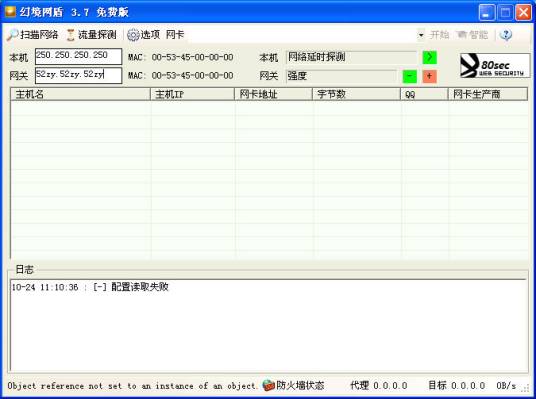
Task: Click the 扫描网络 scan network button
Action: pyautogui.click(x=33, y=35)
